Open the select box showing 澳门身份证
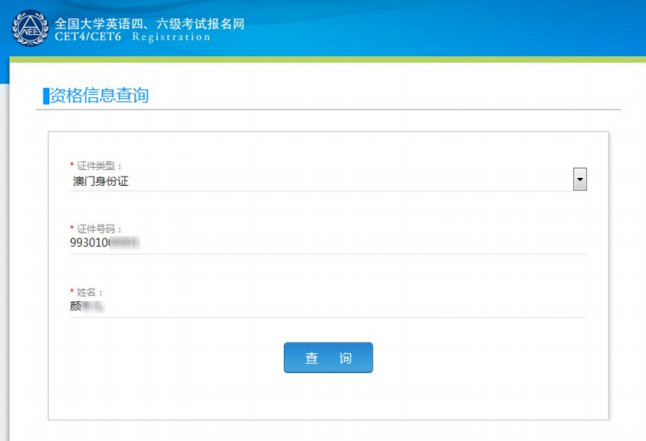This screenshot has width=646, height=441. tap(320, 180)
